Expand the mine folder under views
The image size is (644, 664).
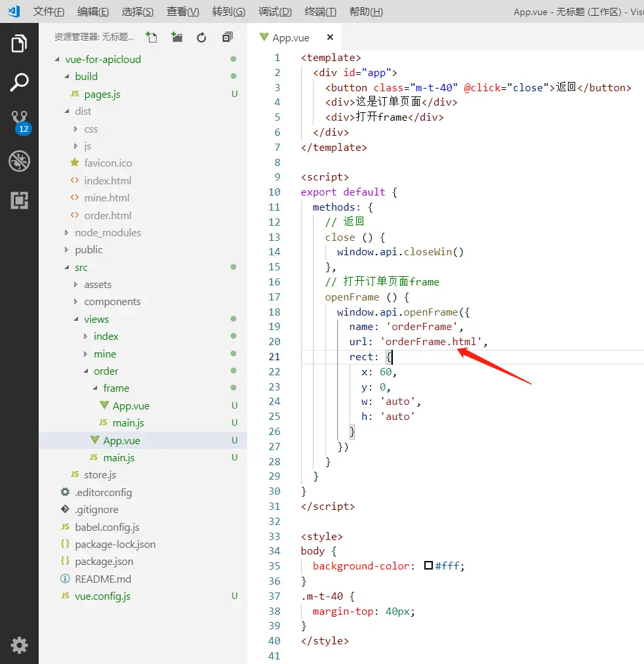click(85, 354)
